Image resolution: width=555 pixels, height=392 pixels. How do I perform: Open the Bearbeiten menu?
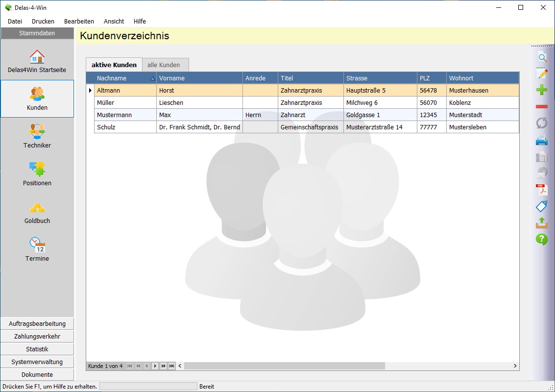(x=79, y=21)
